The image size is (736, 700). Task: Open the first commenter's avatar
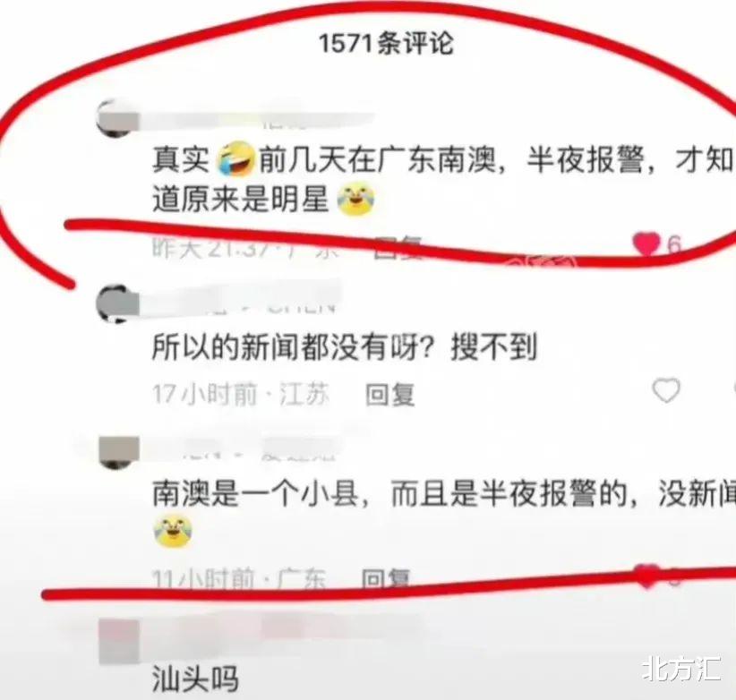click(x=117, y=118)
